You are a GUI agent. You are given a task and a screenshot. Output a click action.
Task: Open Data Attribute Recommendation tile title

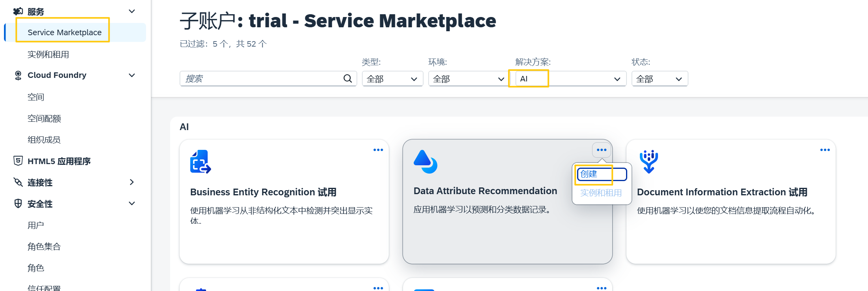tap(485, 191)
